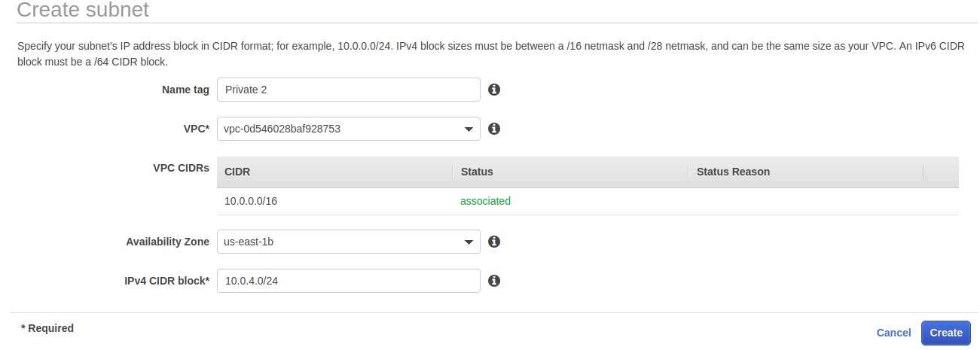Click the green associated status text
Image resolution: width=980 pixels, height=350 pixels.
485,201
